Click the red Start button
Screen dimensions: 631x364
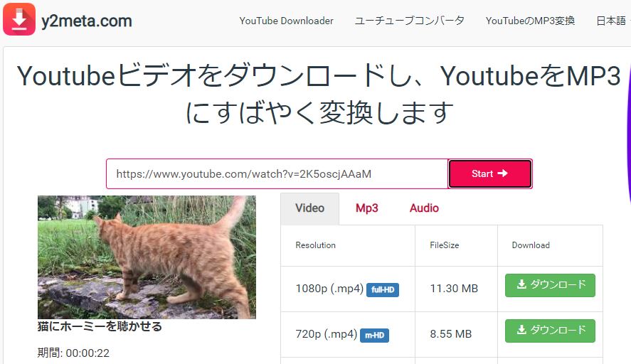pyautogui.click(x=489, y=173)
